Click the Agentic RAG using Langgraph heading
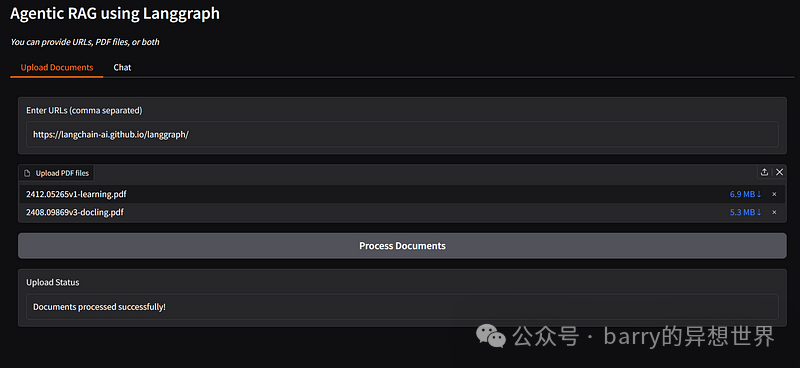Image resolution: width=800 pixels, height=368 pixels. point(115,14)
